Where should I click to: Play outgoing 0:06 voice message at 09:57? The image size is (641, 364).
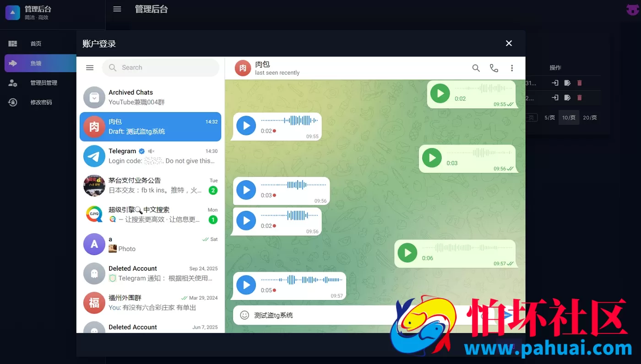(407, 252)
